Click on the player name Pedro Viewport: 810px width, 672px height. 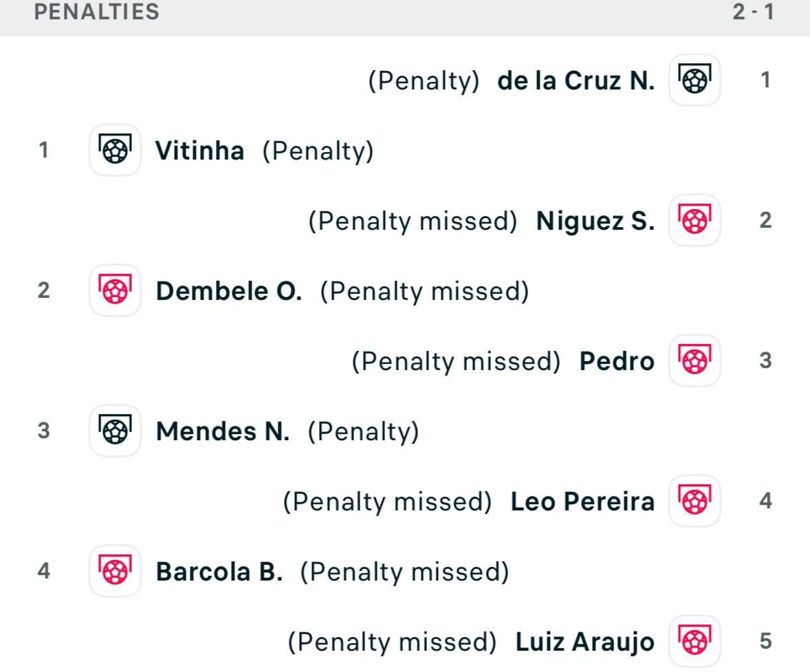[x=617, y=361]
